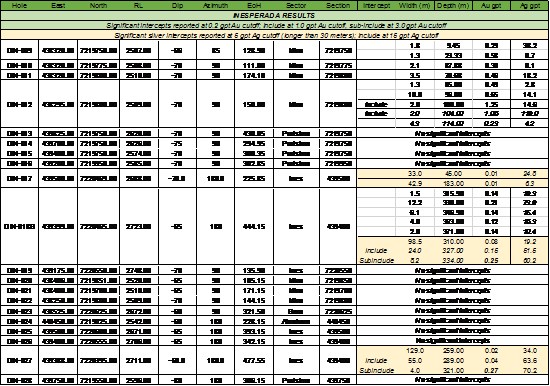550x386 pixels.
Task: Click the 'Au gpt' column header
Action: tap(491, 6)
